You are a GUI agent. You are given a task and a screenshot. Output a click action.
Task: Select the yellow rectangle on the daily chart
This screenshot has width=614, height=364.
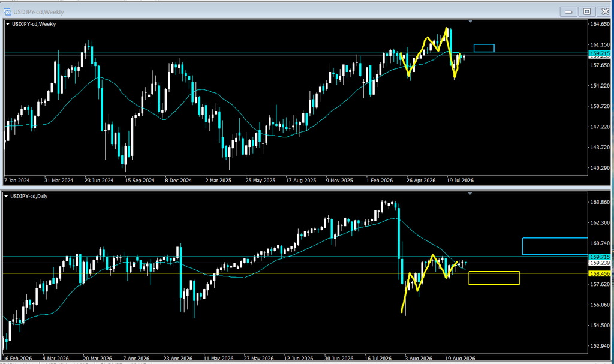494,278
